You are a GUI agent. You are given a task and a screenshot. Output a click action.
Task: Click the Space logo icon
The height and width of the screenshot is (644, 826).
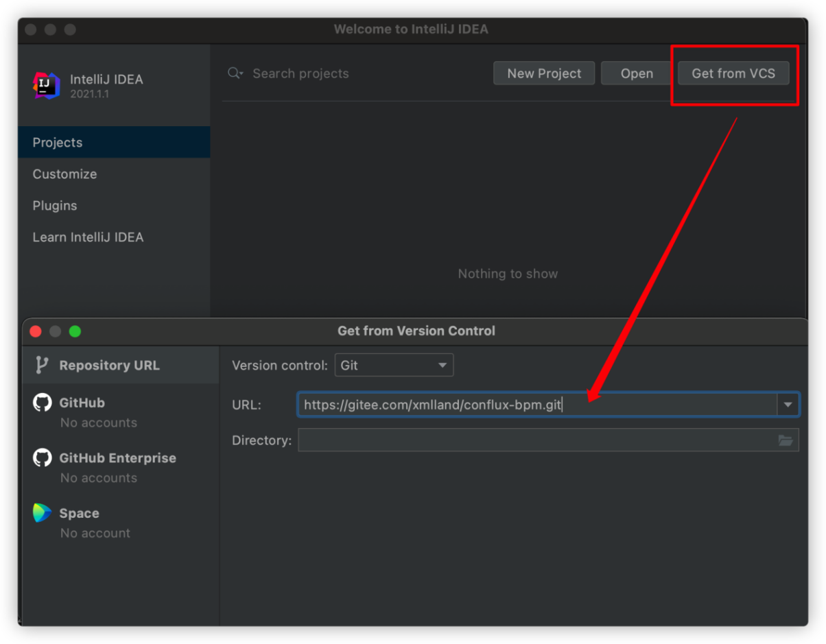(x=43, y=513)
